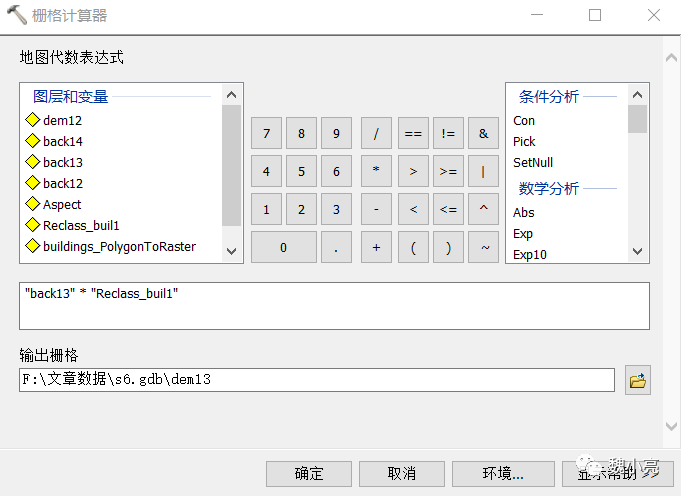Click the number 0 key

[x=284, y=247]
